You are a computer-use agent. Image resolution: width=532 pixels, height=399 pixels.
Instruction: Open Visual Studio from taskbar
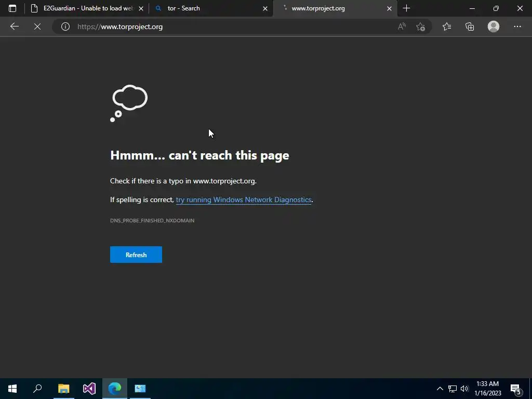(89, 389)
